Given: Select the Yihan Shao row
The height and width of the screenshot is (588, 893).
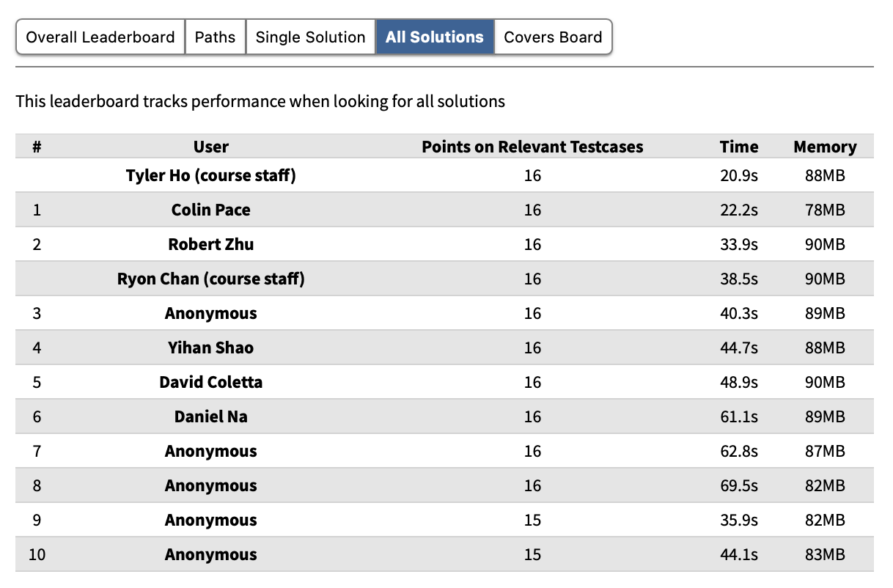Looking at the screenshot, I should [211, 348].
